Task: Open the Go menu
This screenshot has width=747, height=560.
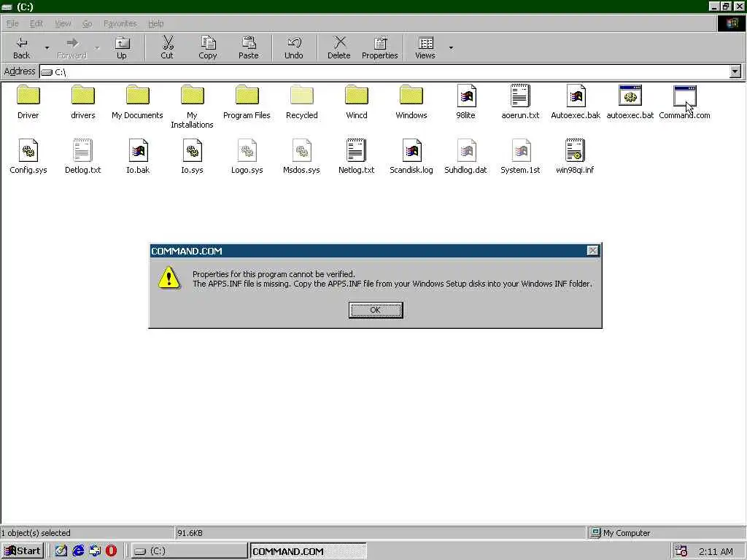Action: (88, 23)
